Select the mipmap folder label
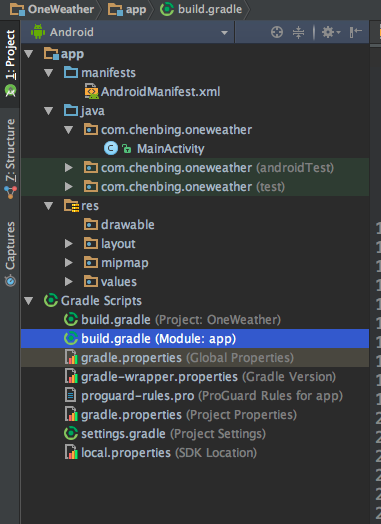The height and width of the screenshot is (524, 381). (125, 263)
